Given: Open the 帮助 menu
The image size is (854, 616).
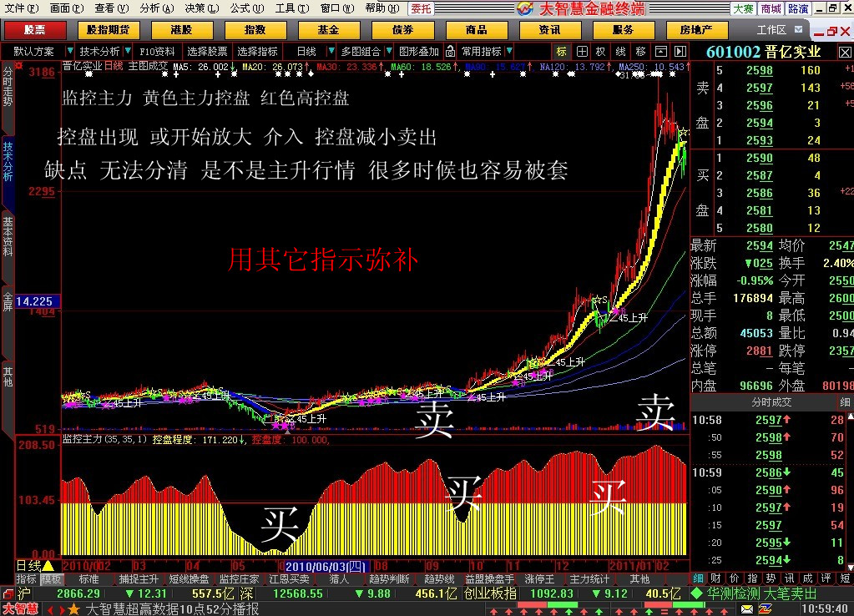Looking at the screenshot, I should coord(382,8).
